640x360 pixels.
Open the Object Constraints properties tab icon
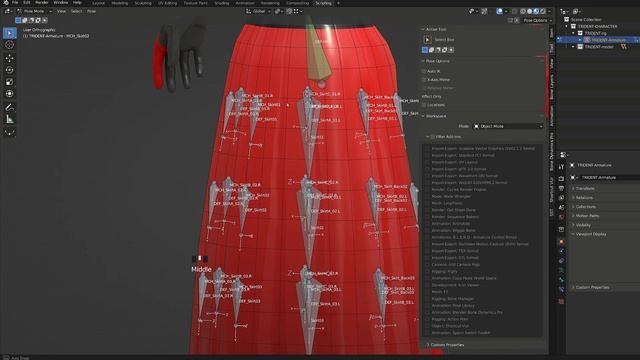click(562, 261)
